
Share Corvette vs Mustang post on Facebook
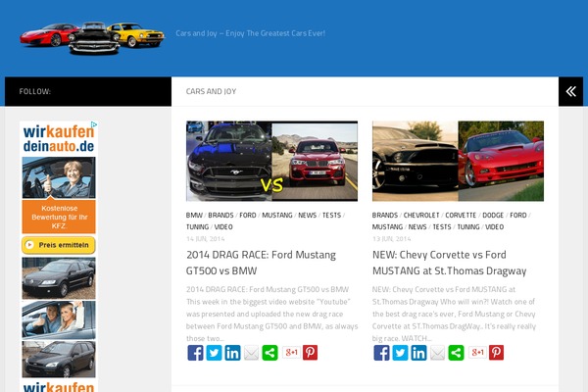coord(381,353)
